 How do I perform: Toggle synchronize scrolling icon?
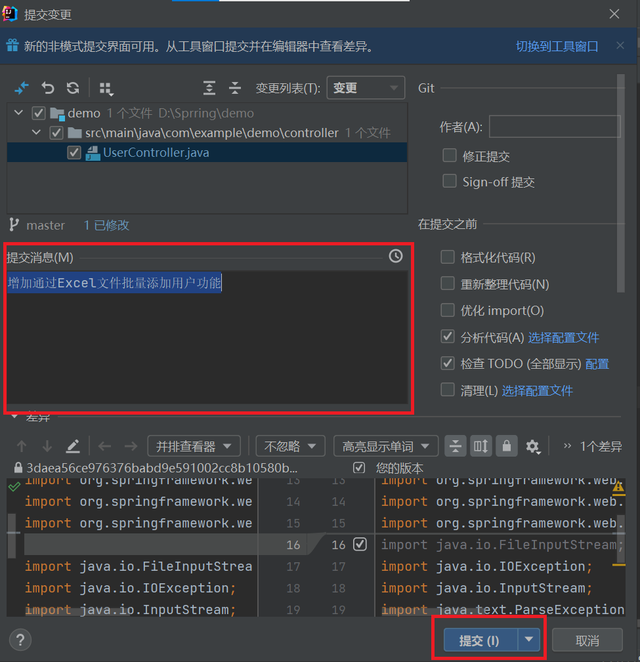pyautogui.click(x=480, y=446)
